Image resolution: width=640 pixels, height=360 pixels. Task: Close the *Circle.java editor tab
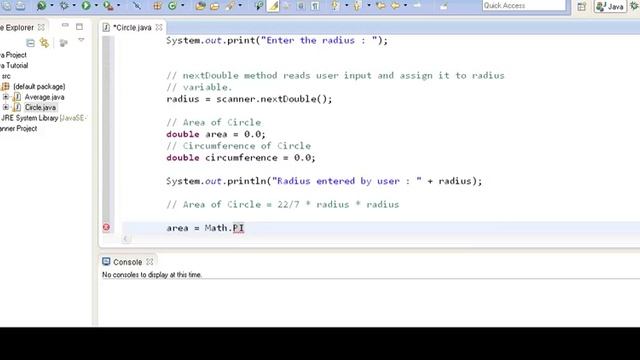[x=159, y=27]
